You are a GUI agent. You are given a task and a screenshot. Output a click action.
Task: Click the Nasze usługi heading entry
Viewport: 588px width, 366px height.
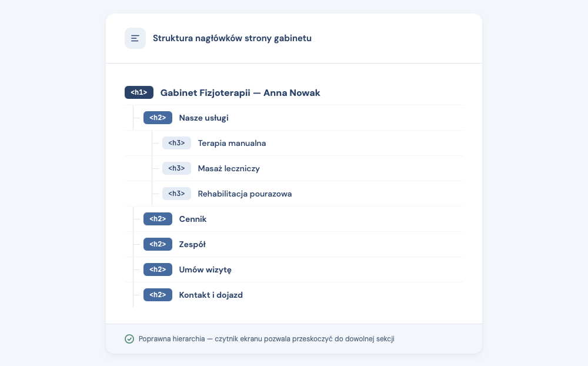[205, 118]
